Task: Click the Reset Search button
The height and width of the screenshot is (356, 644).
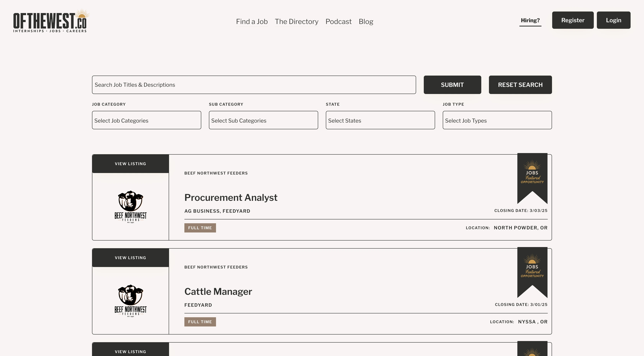Action: 520,85
